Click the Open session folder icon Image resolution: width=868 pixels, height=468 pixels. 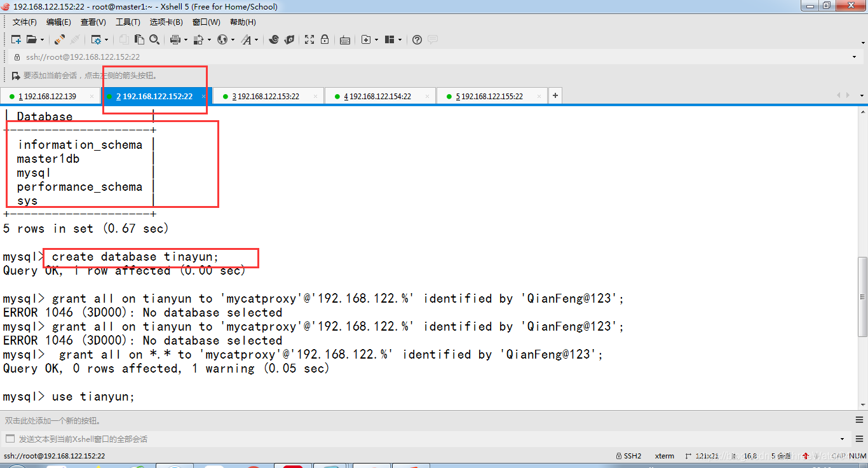click(x=31, y=39)
